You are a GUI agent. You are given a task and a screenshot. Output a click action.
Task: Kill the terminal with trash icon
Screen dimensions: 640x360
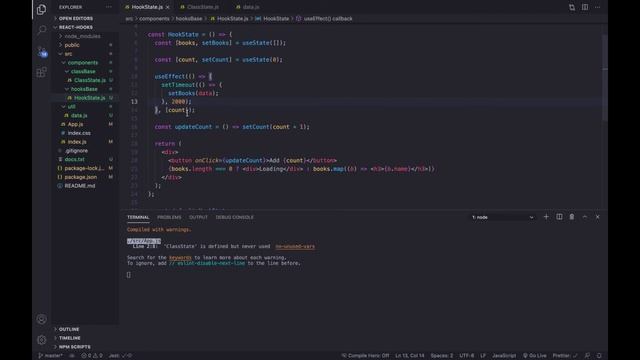(x=572, y=217)
